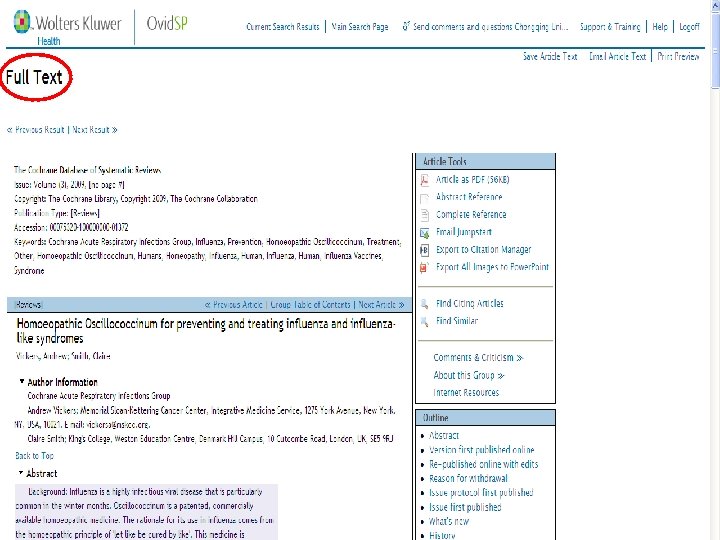Go to Next Article

pos(381,305)
